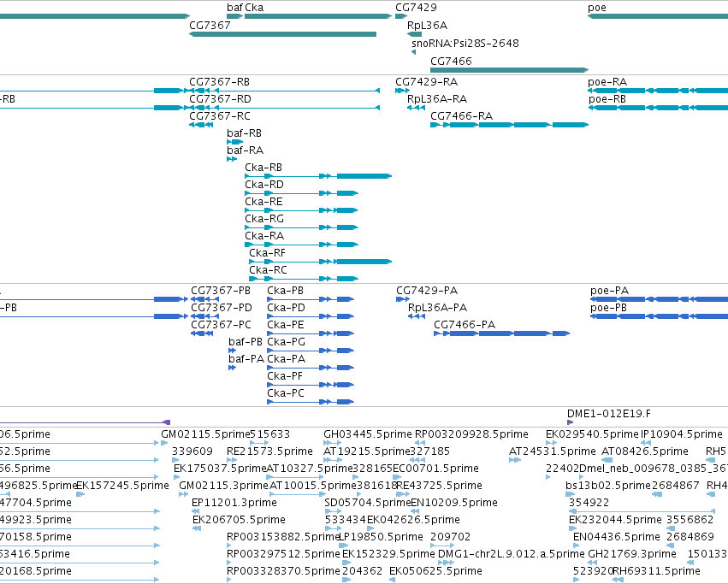Image resolution: width=728 pixels, height=584 pixels.
Task: Click the Cka-PA protein
Action: (311, 368)
